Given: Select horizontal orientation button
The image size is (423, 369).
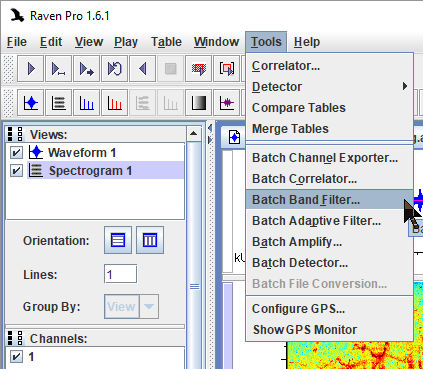Looking at the screenshot, I should click(x=118, y=240).
